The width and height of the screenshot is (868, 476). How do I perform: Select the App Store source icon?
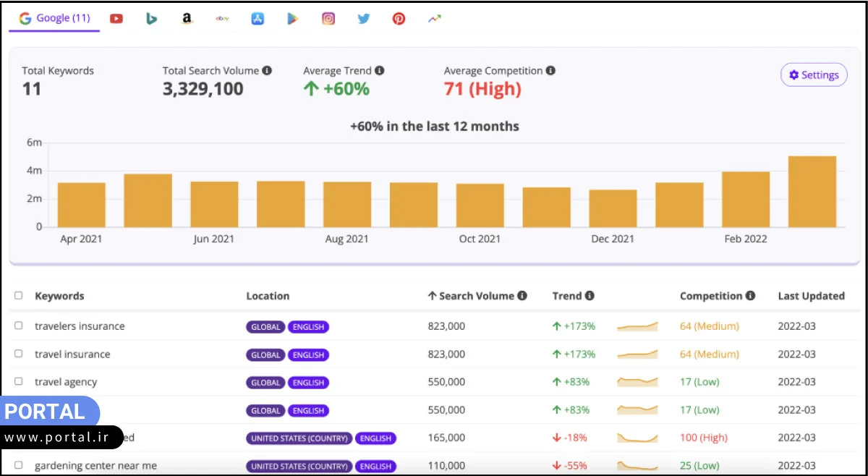[258, 19]
